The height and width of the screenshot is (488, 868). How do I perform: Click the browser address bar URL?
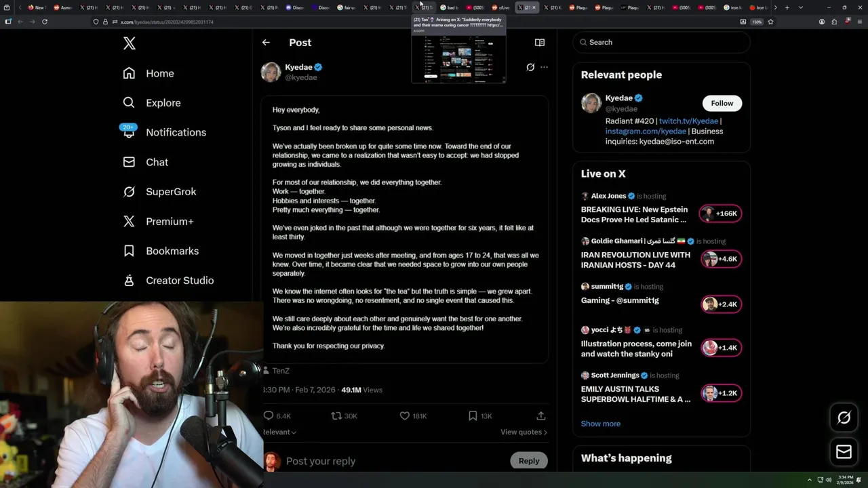tap(167, 22)
